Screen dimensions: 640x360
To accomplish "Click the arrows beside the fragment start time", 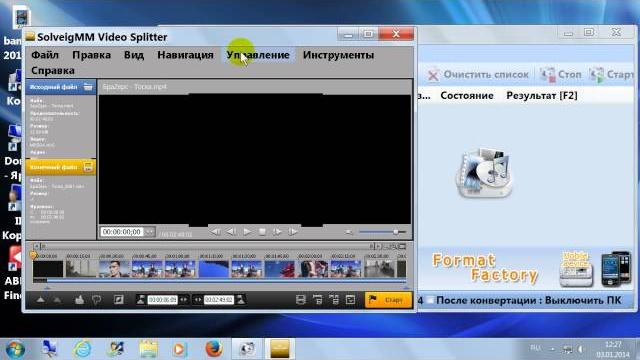I will point(184,300).
